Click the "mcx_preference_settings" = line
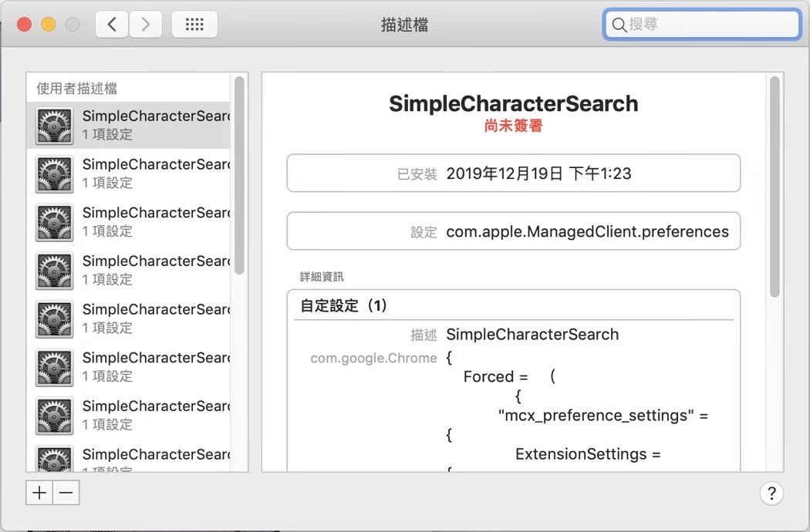This screenshot has width=810, height=532. pos(602,416)
